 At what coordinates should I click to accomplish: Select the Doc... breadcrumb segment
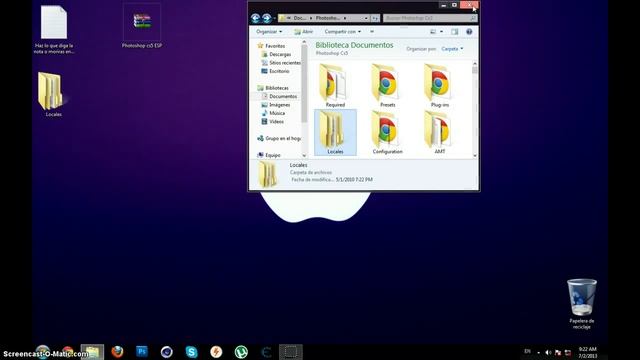(300, 18)
